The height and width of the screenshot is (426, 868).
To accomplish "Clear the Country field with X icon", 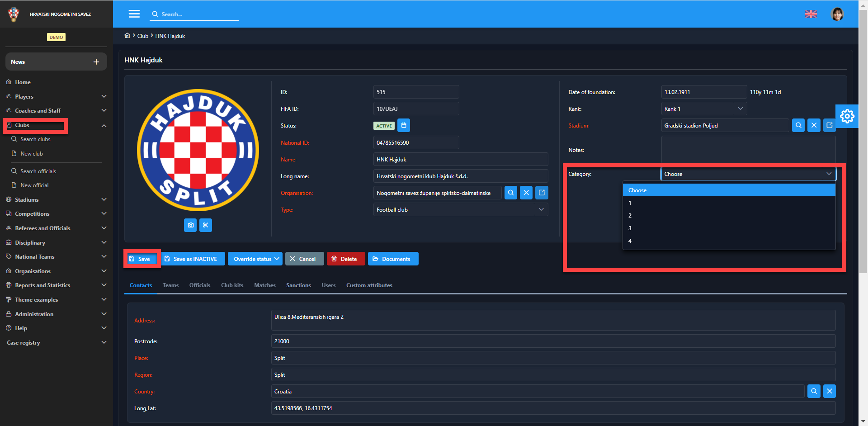I will point(829,391).
